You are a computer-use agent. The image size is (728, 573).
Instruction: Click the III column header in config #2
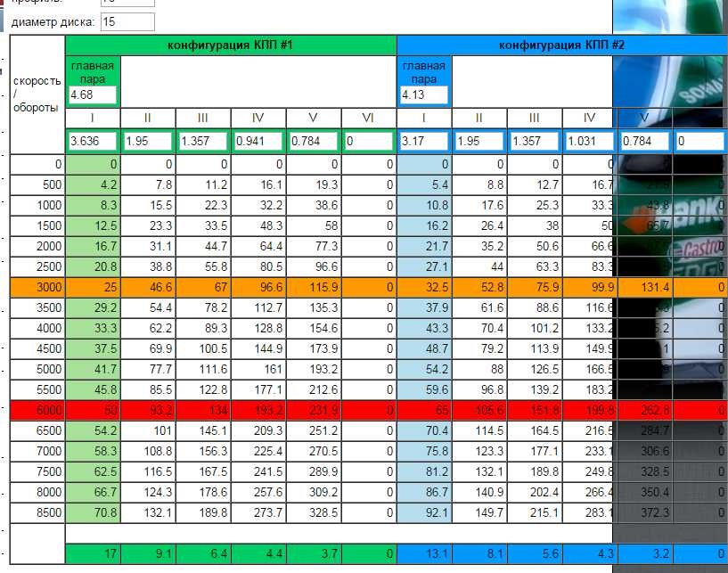[x=535, y=118]
